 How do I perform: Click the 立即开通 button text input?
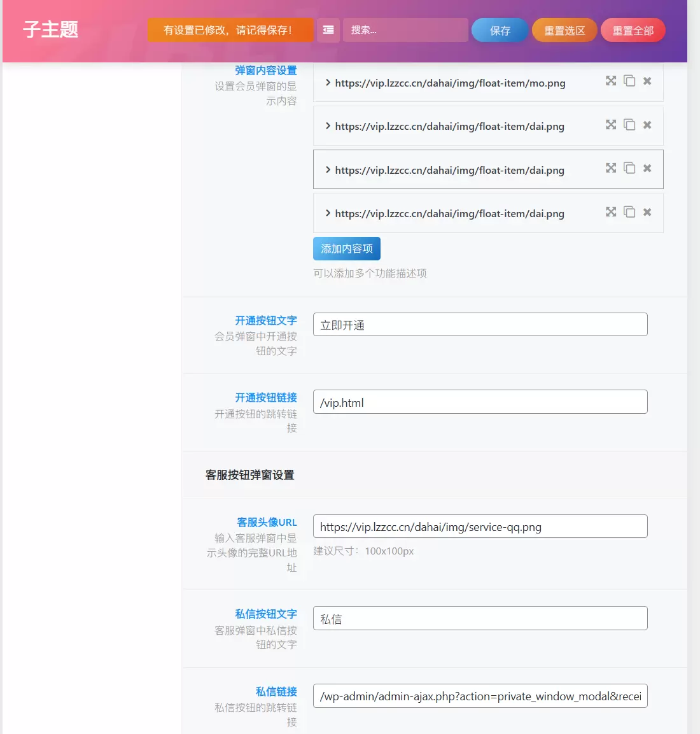coord(480,325)
